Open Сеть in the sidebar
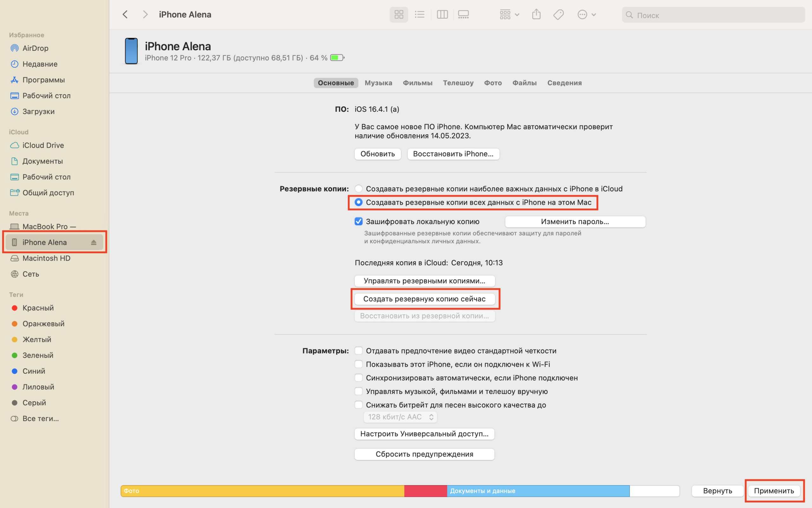Screen dimensions: 812x508 (x=54, y=274)
